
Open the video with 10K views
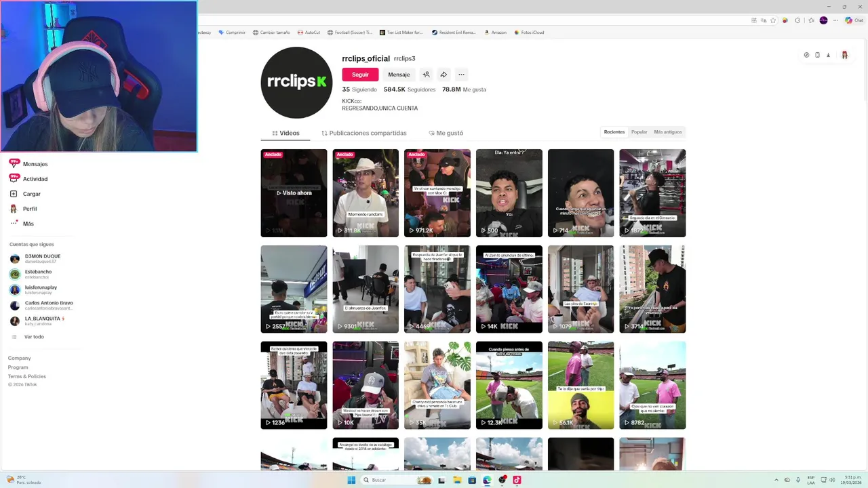pos(366,386)
